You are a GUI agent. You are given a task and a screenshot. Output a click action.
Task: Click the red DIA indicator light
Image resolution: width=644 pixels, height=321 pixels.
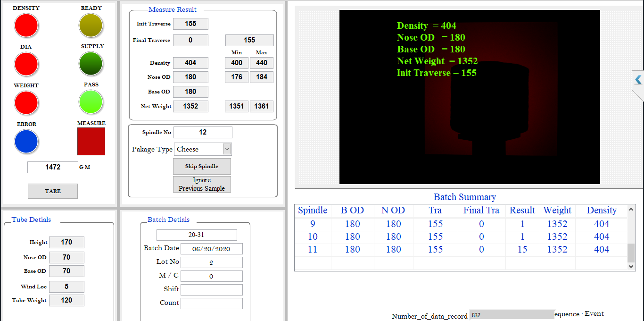pos(26,64)
